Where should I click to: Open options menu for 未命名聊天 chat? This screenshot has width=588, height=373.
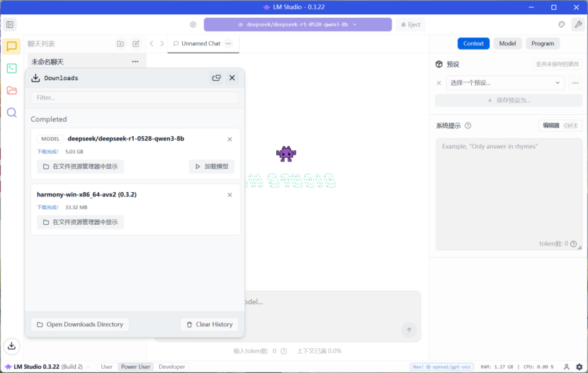135,62
